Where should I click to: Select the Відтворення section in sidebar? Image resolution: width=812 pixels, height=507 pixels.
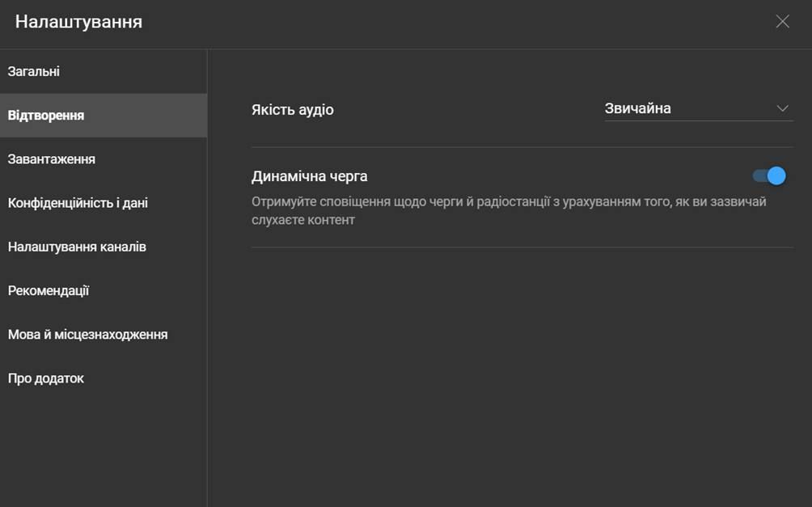coord(46,116)
